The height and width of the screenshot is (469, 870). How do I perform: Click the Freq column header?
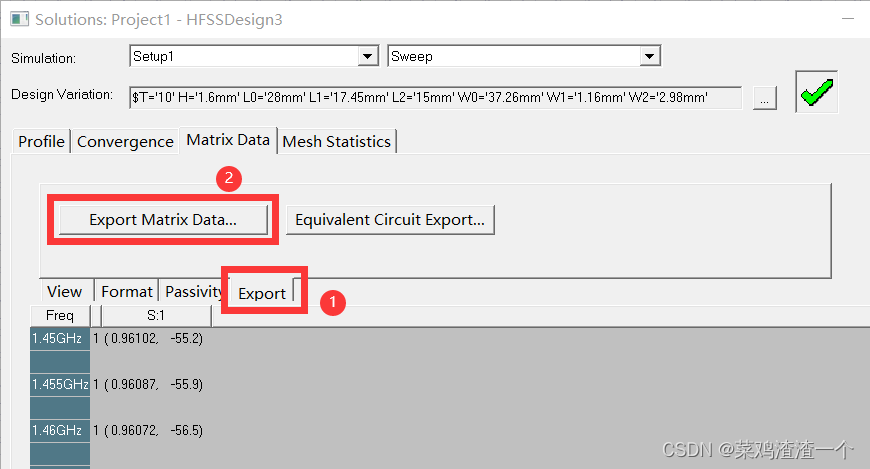[x=60, y=316]
